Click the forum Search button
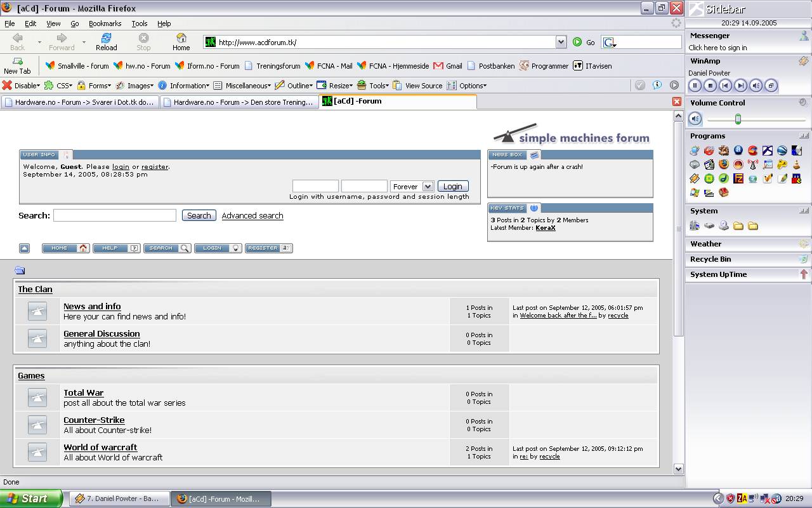 199,216
